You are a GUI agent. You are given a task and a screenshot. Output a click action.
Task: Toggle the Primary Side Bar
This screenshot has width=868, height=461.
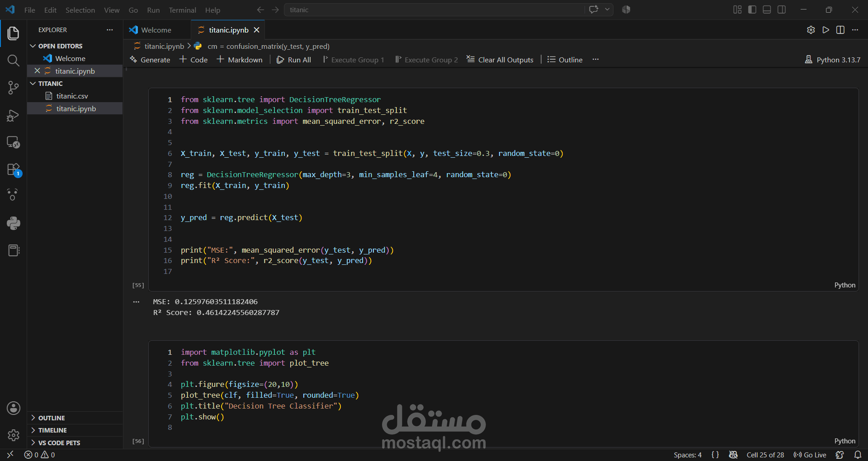pos(752,9)
